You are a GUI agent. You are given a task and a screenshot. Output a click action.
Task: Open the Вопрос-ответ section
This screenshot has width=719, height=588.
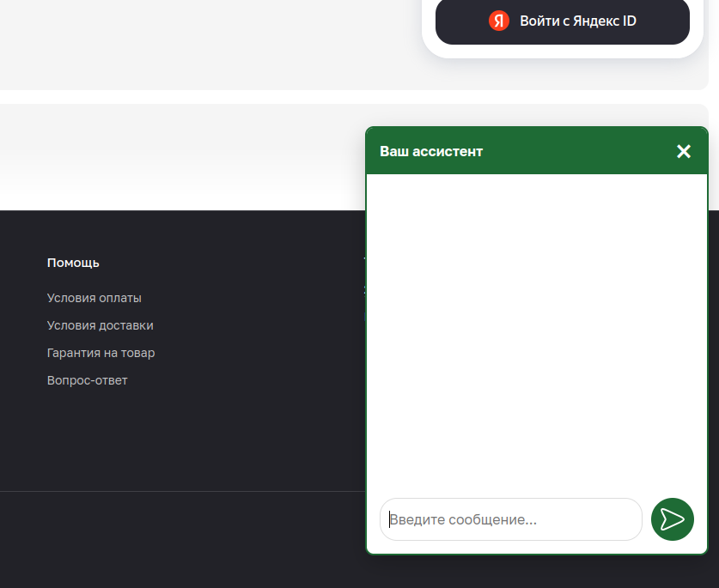pos(87,380)
